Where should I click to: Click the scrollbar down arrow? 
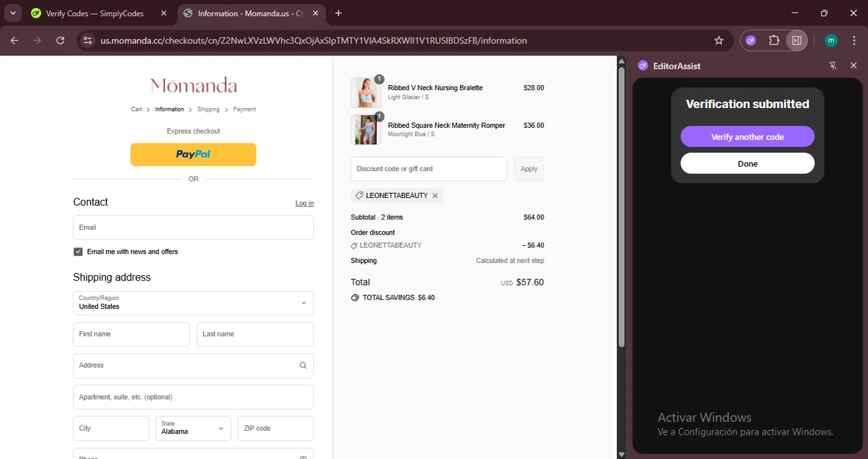pyautogui.click(x=621, y=454)
